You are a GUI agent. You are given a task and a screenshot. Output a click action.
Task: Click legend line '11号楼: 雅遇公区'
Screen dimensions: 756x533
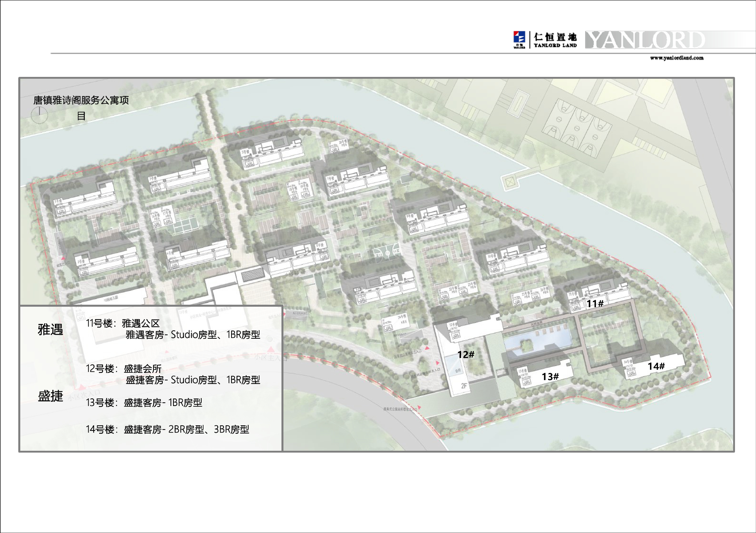click(123, 323)
